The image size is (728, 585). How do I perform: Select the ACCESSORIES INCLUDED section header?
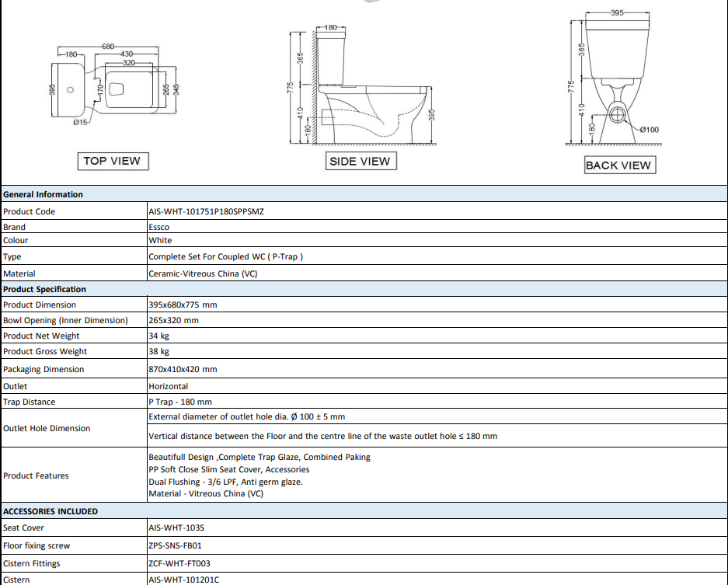tap(364, 510)
